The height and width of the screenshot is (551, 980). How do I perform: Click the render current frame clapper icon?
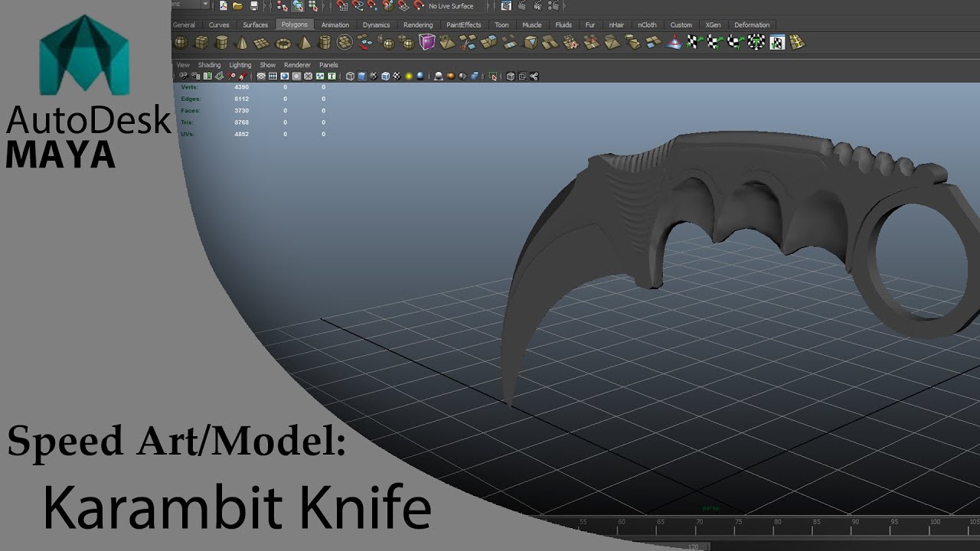(521, 5)
